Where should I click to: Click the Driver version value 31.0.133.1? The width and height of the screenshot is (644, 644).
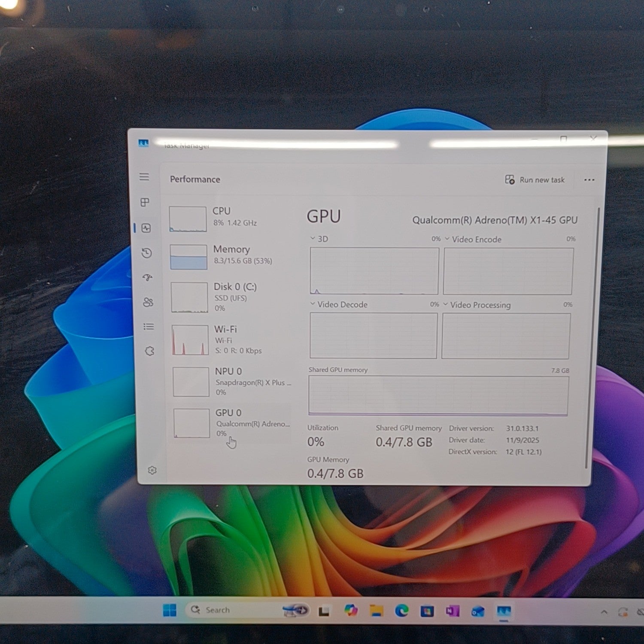point(522,428)
